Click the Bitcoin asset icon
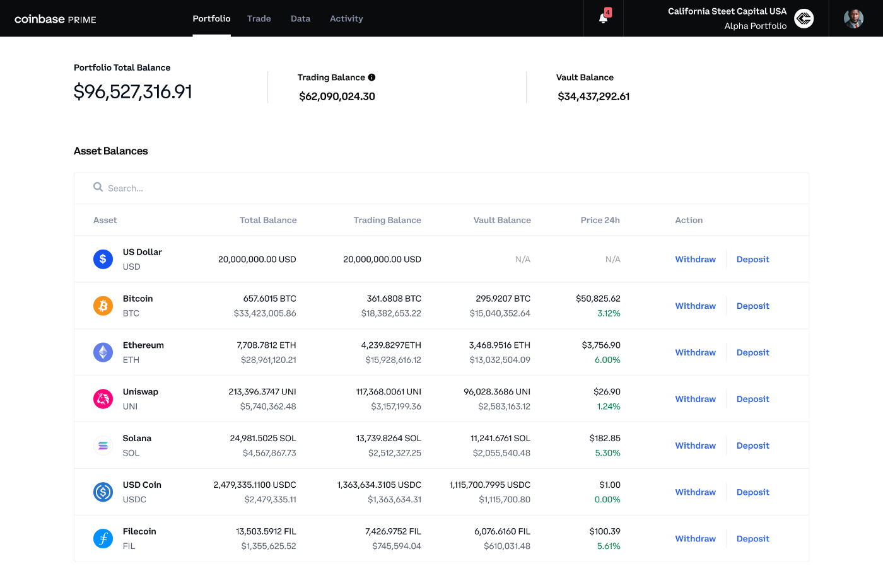The height and width of the screenshot is (588, 883). pos(103,305)
